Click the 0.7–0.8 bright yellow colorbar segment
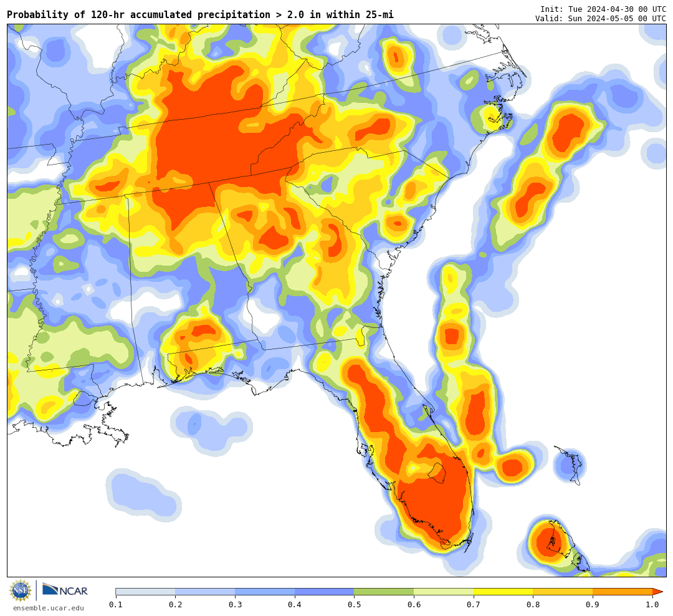This screenshot has width=673, height=616. tap(504, 592)
